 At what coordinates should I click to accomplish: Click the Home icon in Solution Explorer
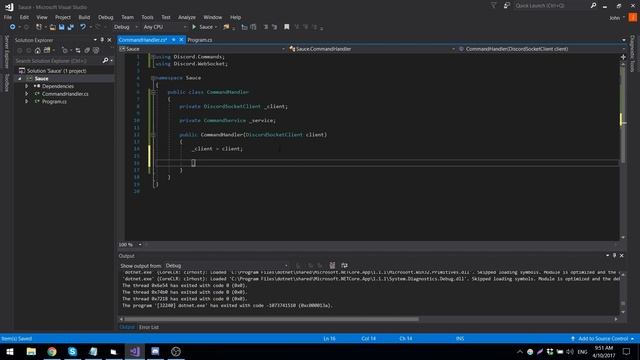tap(38, 50)
